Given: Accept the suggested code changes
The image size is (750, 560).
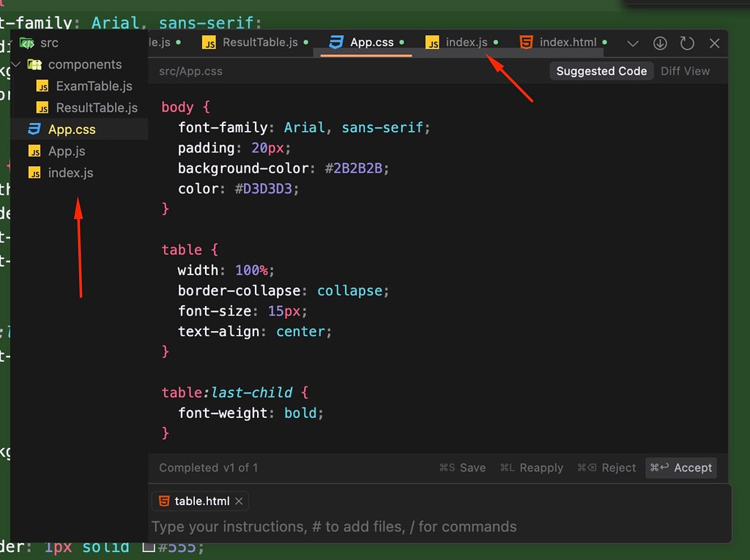Looking at the screenshot, I should coord(680,468).
